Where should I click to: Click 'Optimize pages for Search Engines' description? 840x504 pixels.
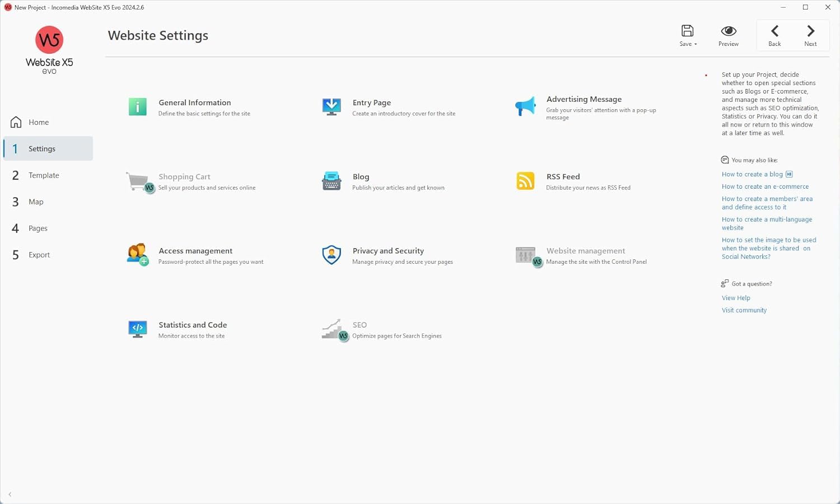(x=397, y=336)
